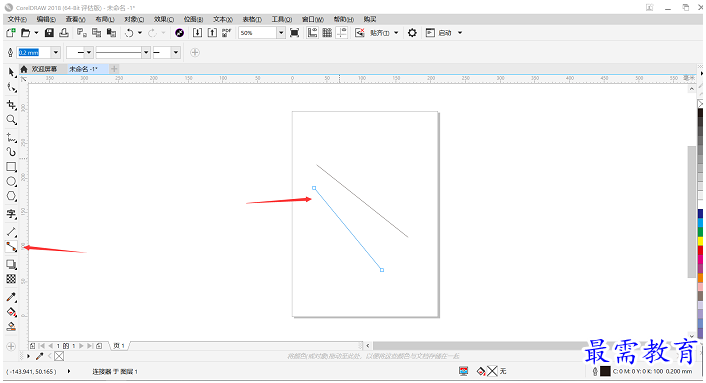Open the 购买 Buy menu

click(370, 19)
